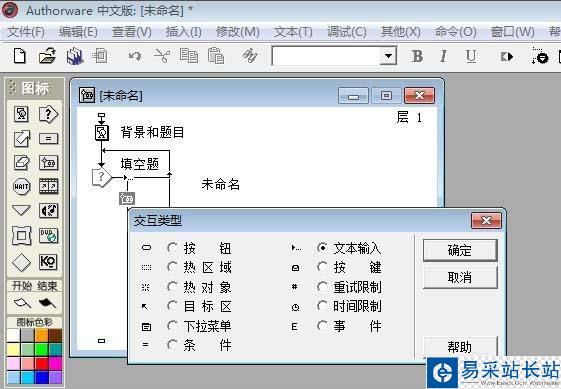The image size is (561, 389).
Task: Click the Restart playback toolbar icon
Action: pyautogui.click(x=507, y=57)
